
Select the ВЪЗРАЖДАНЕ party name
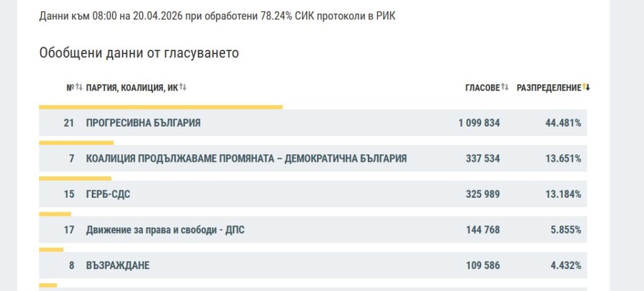click(118, 265)
